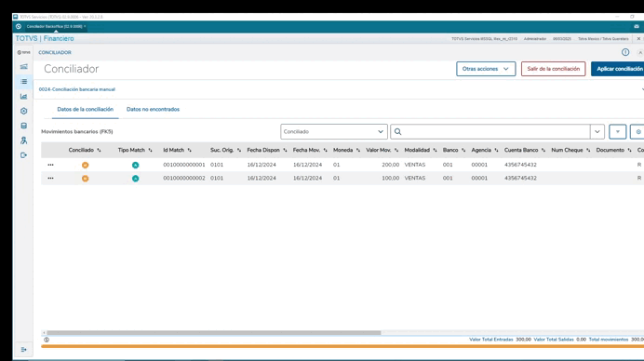Open the Conciliado filter dropdown
This screenshot has height=361, width=644.
point(334,132)
